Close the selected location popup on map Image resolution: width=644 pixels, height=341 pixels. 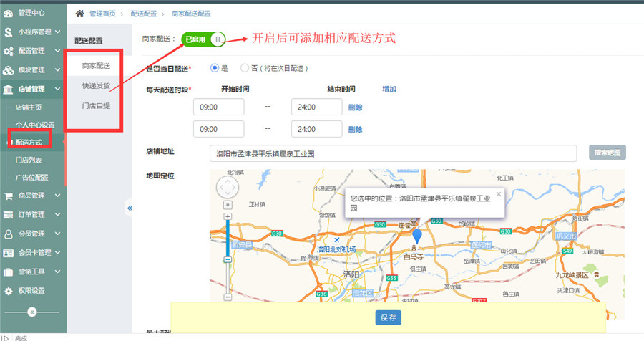click(499, 194)
